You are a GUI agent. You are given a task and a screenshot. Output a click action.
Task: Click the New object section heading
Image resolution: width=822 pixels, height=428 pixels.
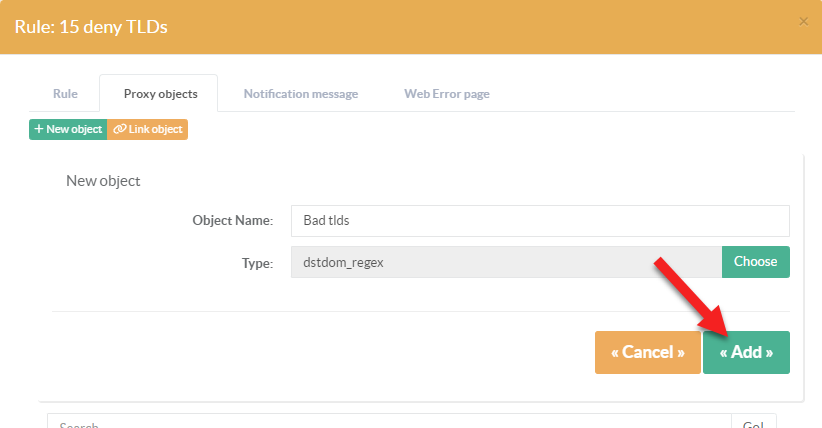click(103, 181)
